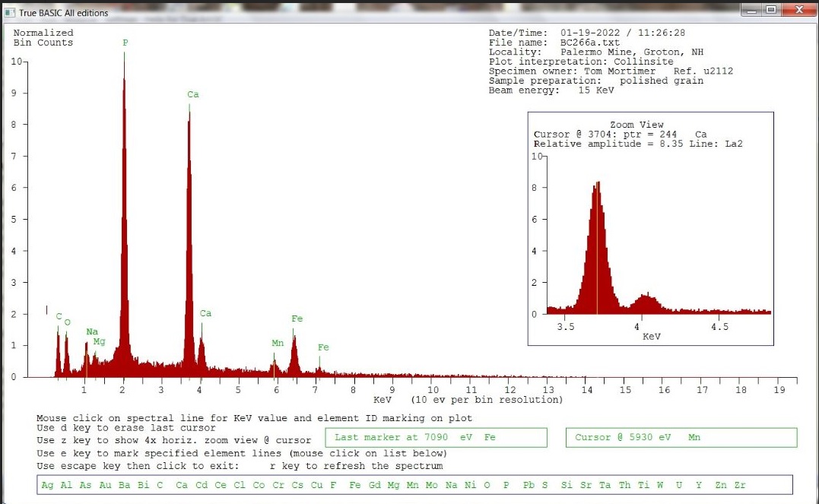Select Pb in the bottom element list
Viewport: 819px width, 504px height.
529,485
